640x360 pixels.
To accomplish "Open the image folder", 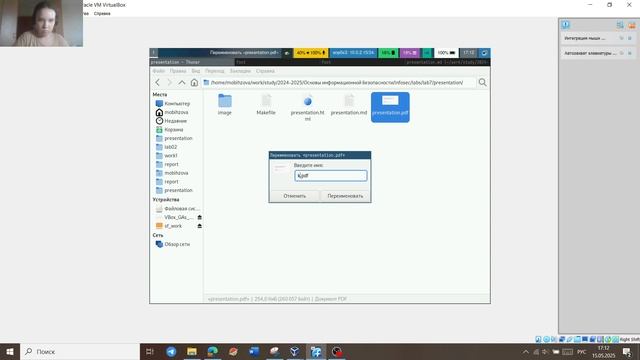I will [x=224, y=104].
